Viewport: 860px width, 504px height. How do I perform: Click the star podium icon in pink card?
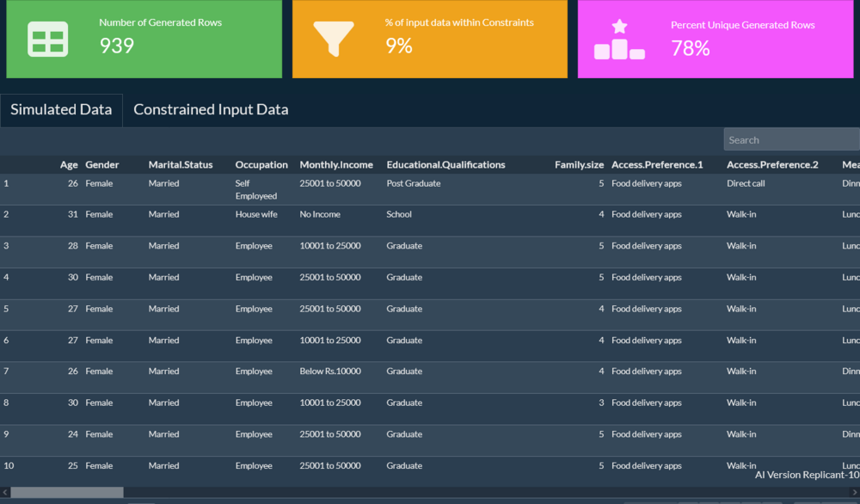tap(619, 40)
